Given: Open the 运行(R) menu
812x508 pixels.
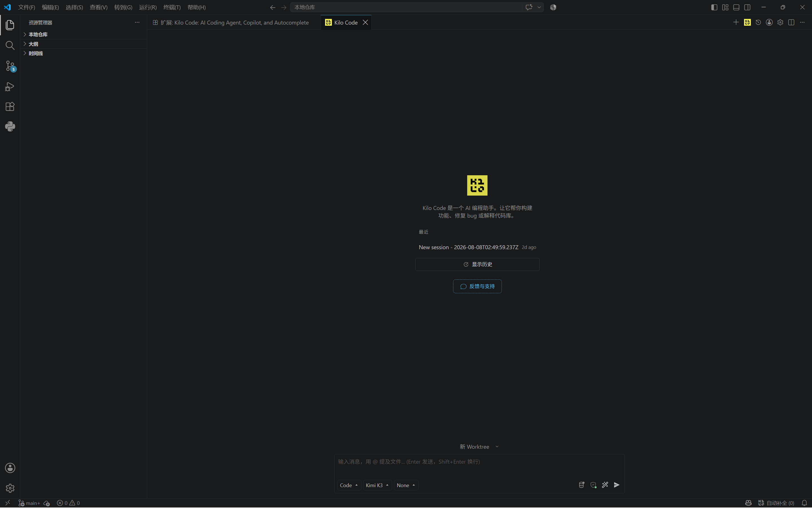Looking at the screenshot, I should pyautogui.click(x=148, y=7).
